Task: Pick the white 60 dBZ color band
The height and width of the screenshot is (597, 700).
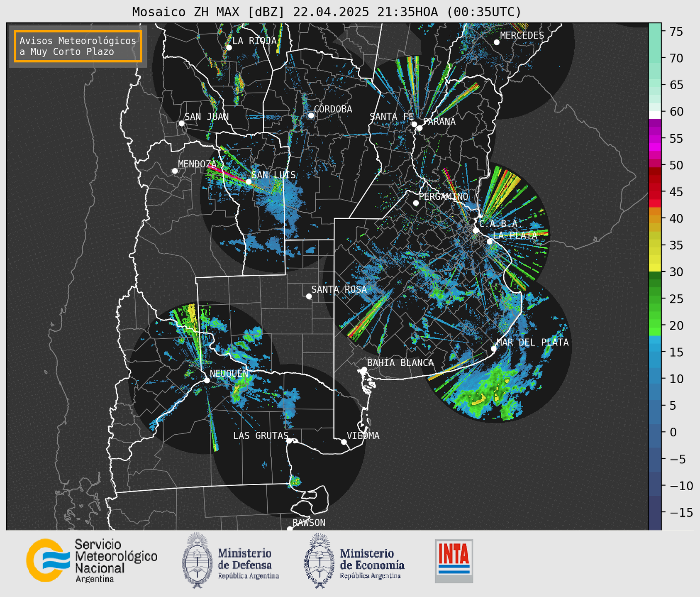Action: tap(655, 115)
